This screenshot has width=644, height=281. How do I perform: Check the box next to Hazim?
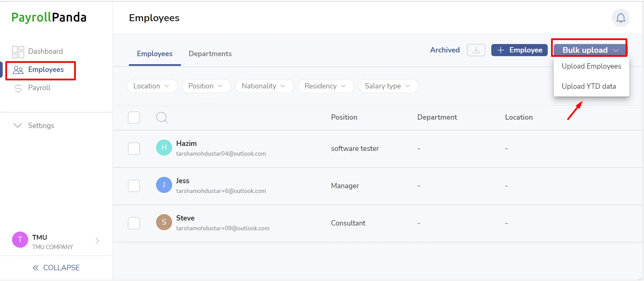[134, 149]
